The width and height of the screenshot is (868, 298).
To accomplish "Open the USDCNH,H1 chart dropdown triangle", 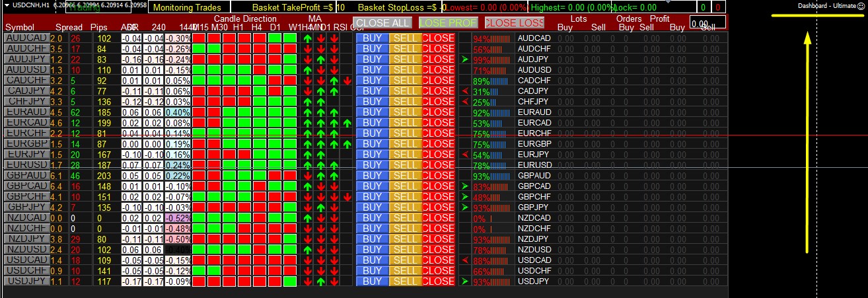I will (7, 5).
